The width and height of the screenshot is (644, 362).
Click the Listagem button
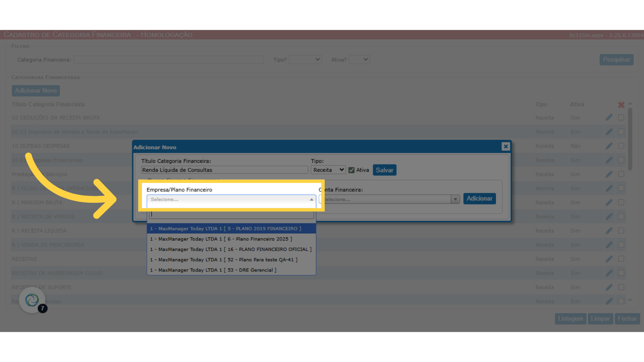tap(570, 319)
